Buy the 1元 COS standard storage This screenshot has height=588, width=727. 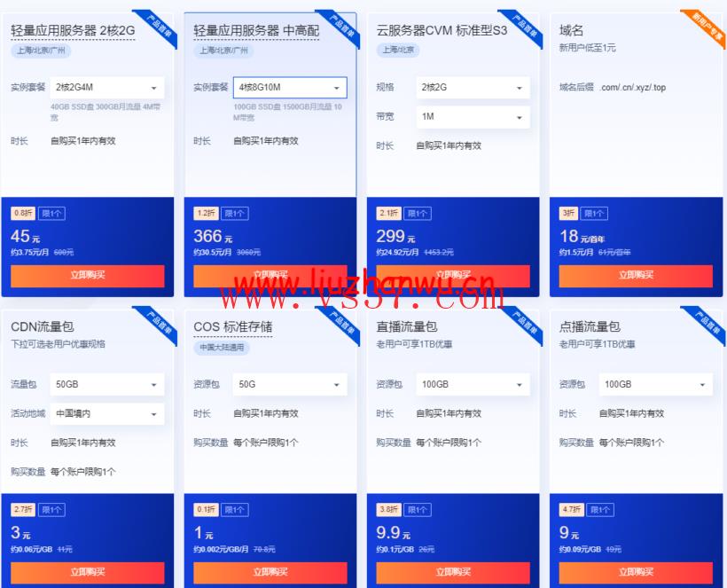(x=270, y=572)
